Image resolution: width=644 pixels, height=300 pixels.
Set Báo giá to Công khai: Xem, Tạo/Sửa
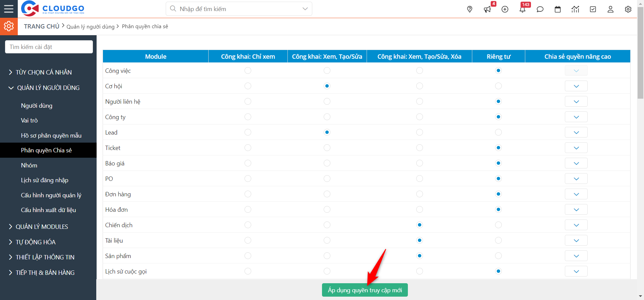coord(327,163)
